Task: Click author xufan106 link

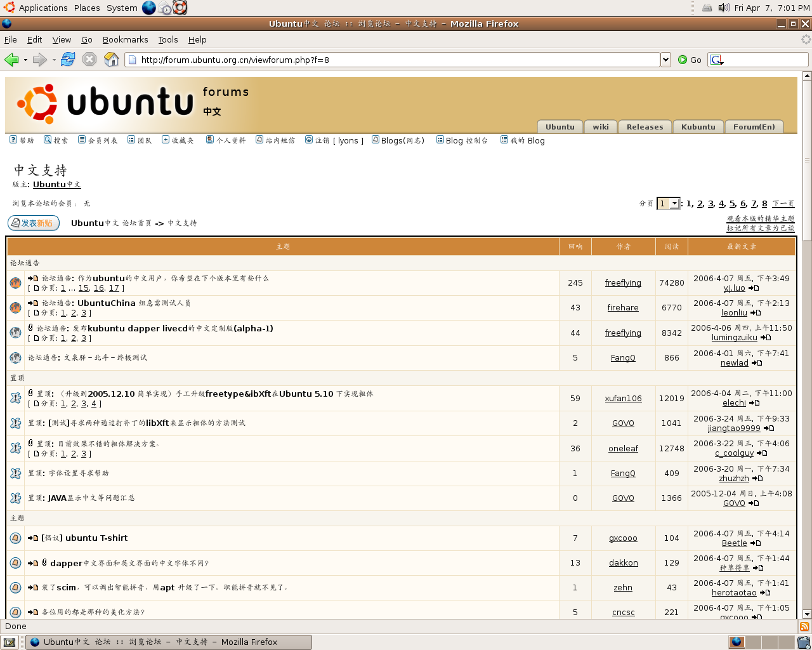Action: coord(623,398)
